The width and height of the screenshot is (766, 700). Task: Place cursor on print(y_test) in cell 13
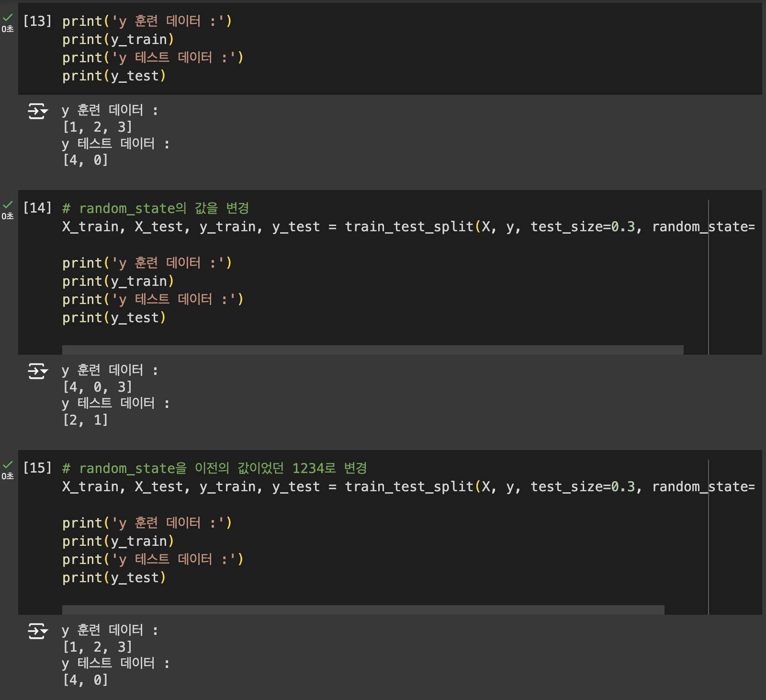(114, 76)
